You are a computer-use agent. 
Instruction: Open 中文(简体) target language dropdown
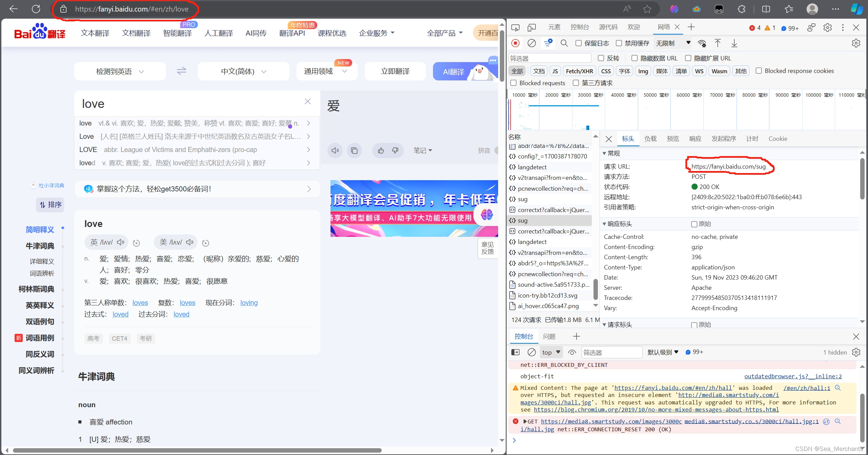coord(243,71)
